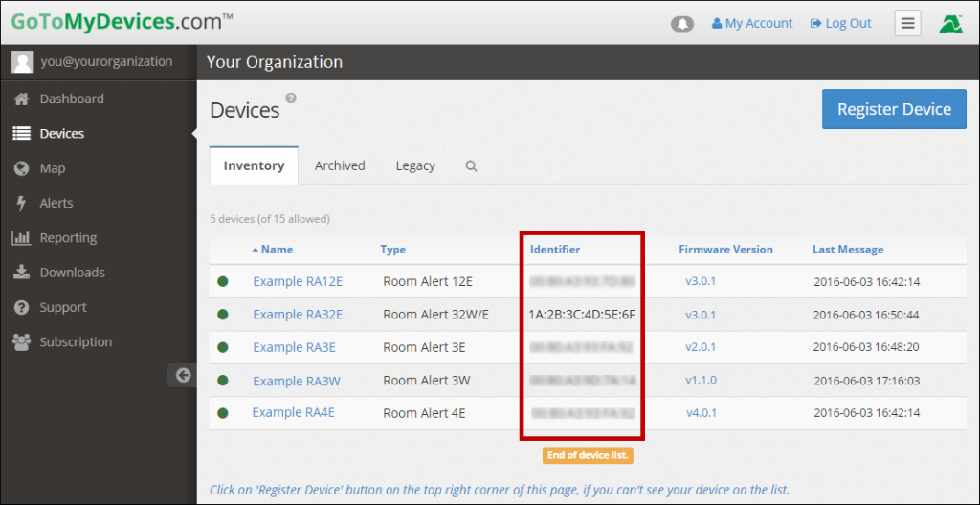Collapse the sidebar with the arrow button

coord(183,376)
